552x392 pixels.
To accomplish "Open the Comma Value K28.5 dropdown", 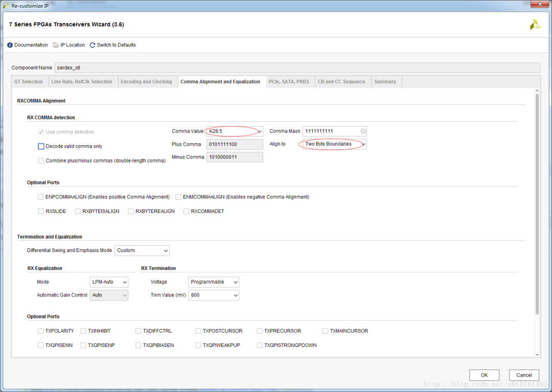I will click(x=235, y=131).
